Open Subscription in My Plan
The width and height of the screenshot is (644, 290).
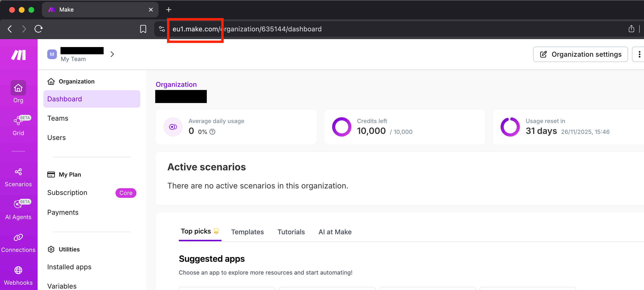67,193
